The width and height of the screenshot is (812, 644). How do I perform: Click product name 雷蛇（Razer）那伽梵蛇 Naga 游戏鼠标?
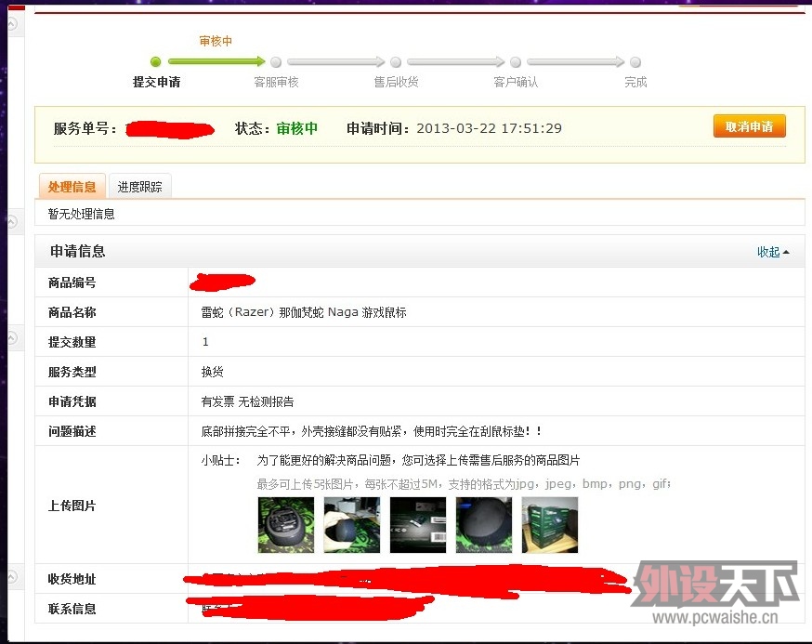pos(304,312)
